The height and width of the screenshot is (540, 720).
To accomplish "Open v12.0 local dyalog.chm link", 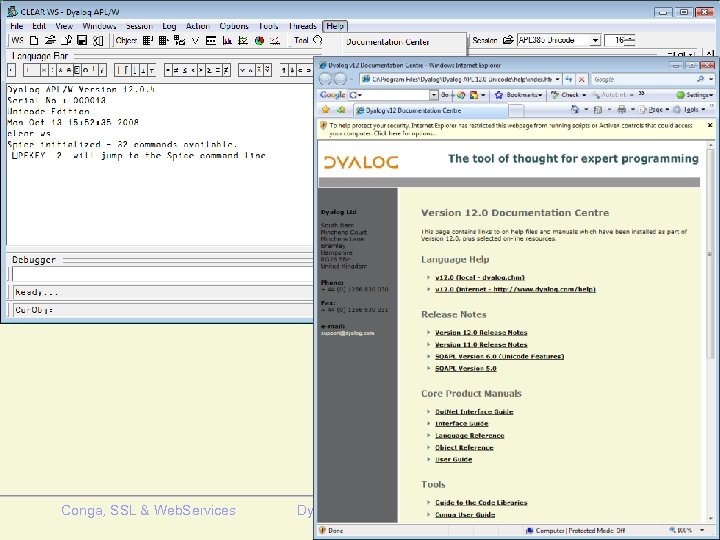I will click(479, 277).
